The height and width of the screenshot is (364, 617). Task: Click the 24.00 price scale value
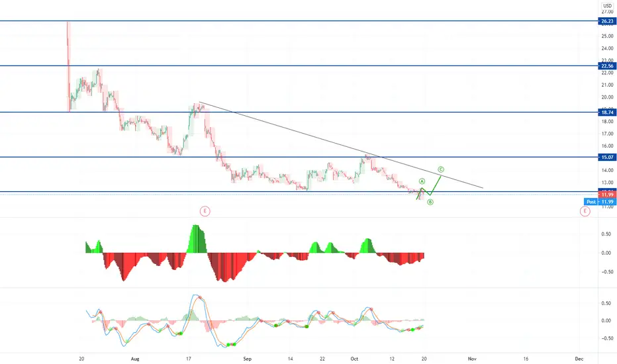pyautogui.click(x=607, y=48)
